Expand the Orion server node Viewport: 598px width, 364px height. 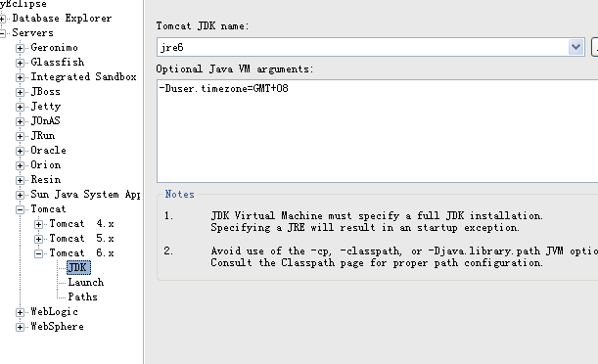point(20,165)
